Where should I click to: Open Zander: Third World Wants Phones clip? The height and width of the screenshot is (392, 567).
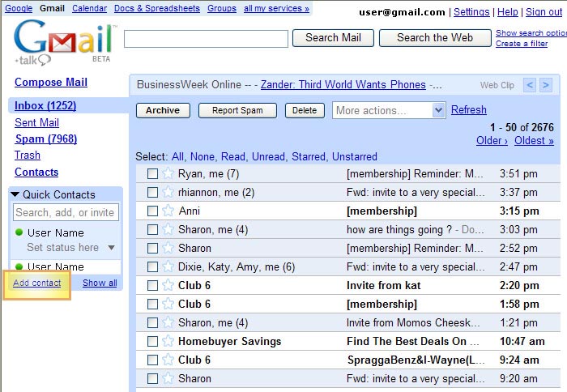pos(343,84)
